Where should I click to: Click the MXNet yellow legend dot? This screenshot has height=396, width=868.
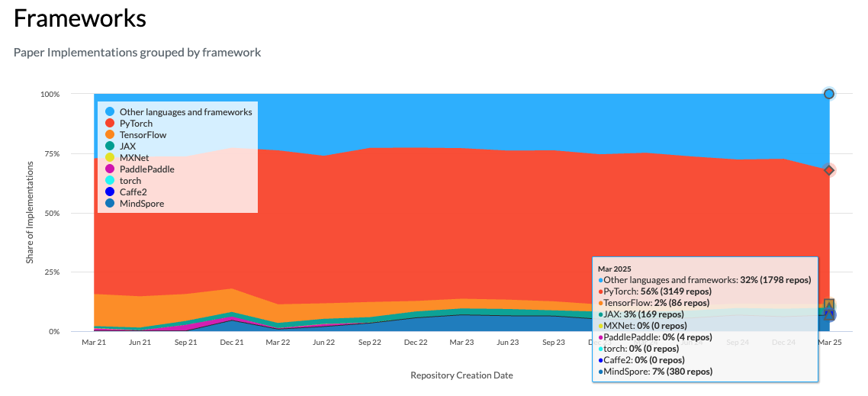(x=110, y=158)
